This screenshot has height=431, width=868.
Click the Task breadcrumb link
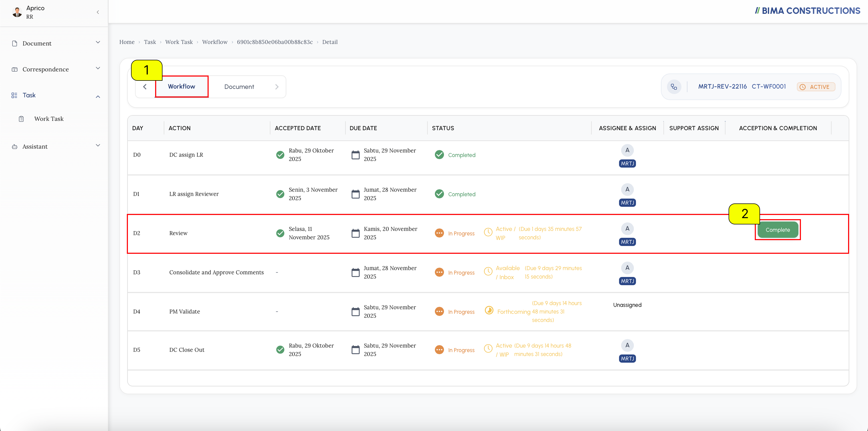[150, 42]
